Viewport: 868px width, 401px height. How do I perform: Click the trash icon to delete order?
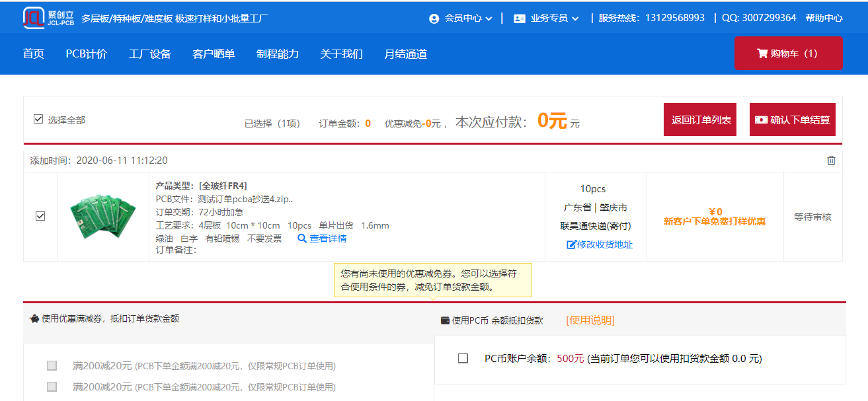831,161
